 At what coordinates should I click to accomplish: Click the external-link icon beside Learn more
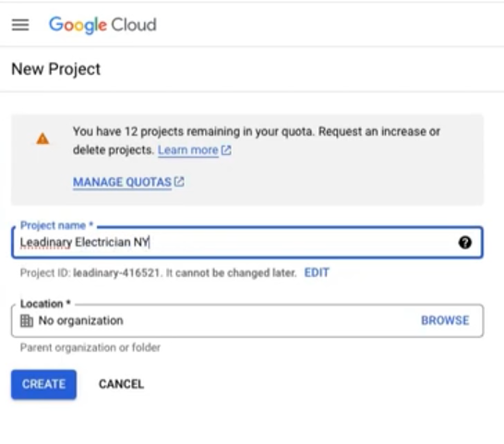(226, 150)
